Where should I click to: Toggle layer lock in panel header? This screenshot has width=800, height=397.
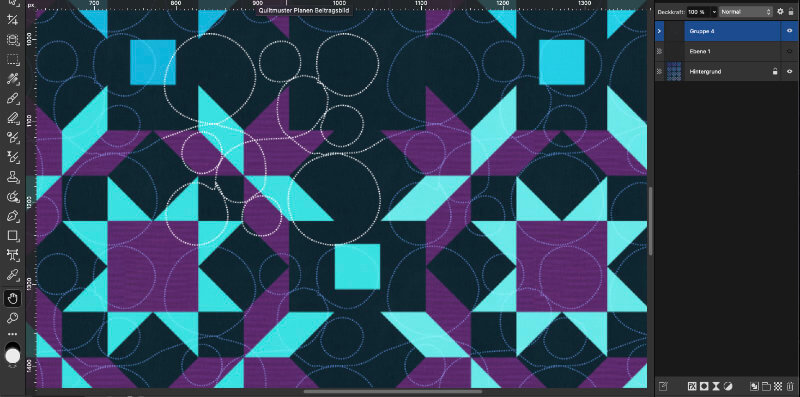[x=791, y=11]
